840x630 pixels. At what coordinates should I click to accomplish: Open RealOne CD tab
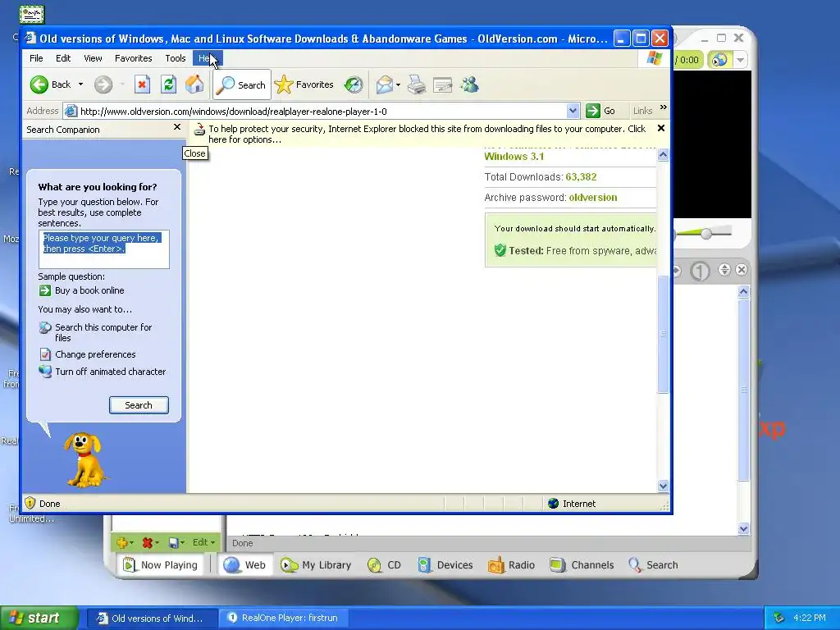point(384,564)
